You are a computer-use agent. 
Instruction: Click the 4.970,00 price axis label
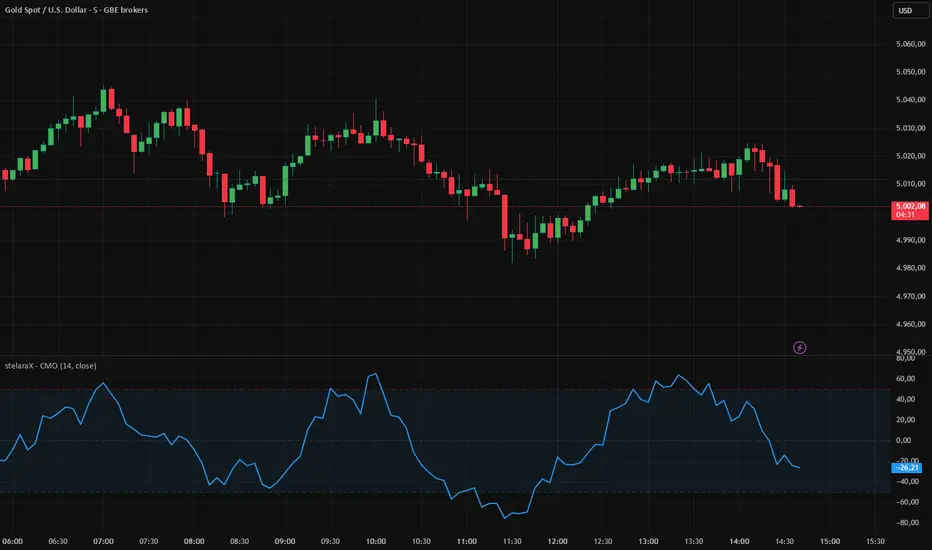[911, 296]
